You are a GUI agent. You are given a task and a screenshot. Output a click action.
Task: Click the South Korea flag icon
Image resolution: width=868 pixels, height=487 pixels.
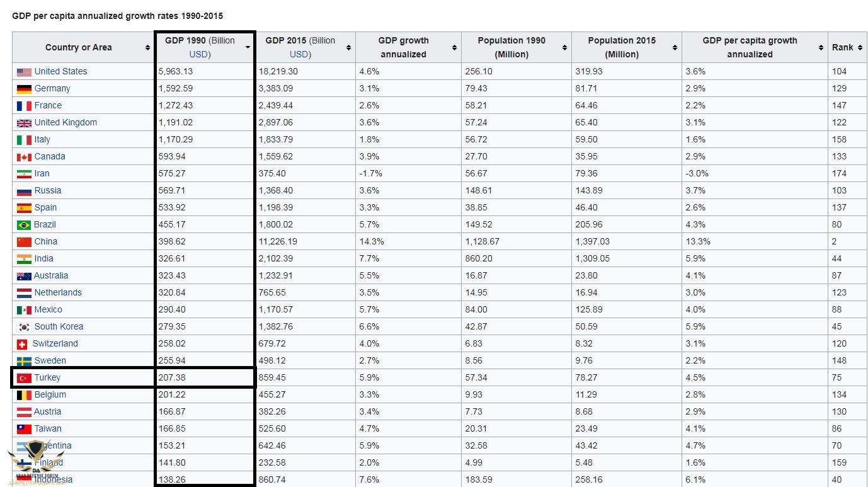[24, 327]
